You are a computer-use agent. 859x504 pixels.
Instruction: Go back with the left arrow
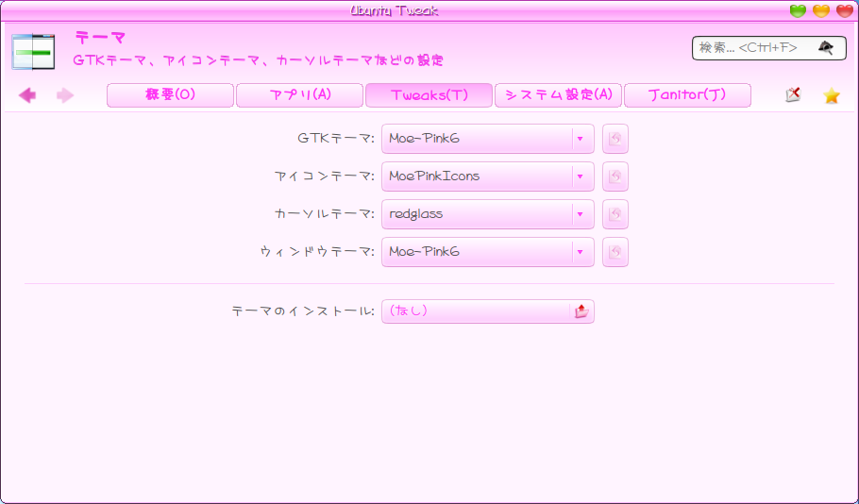coord(27,95)
